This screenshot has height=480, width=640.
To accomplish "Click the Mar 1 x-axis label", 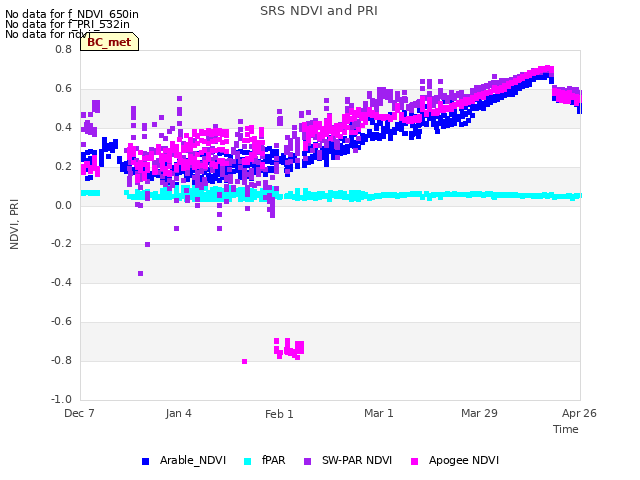I will click(379, 413).
